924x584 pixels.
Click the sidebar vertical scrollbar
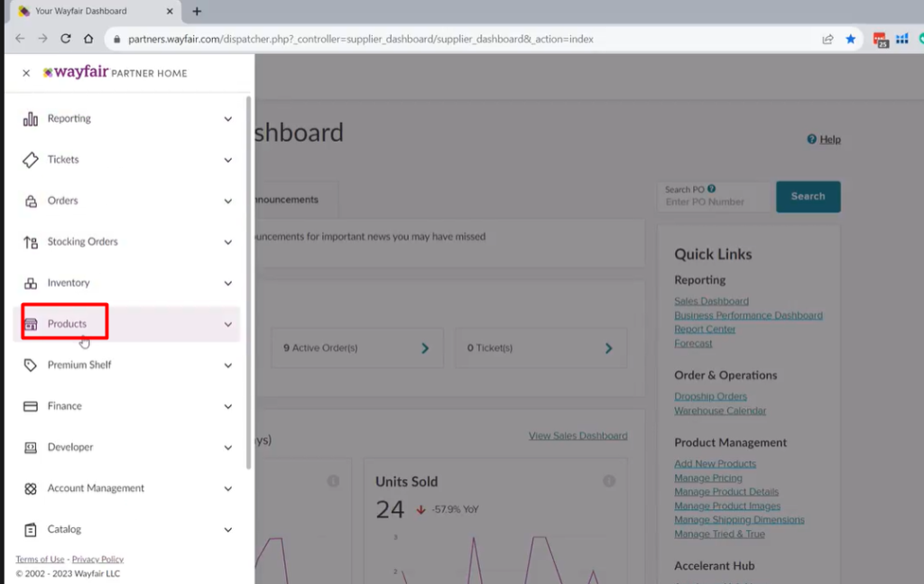point(249,283)
